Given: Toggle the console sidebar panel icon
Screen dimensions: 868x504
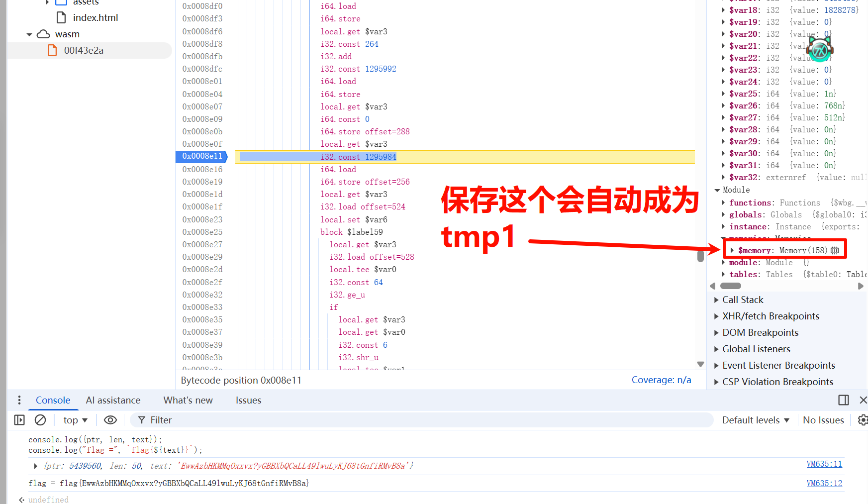Looking at the screenshot, I should (19, 420).
